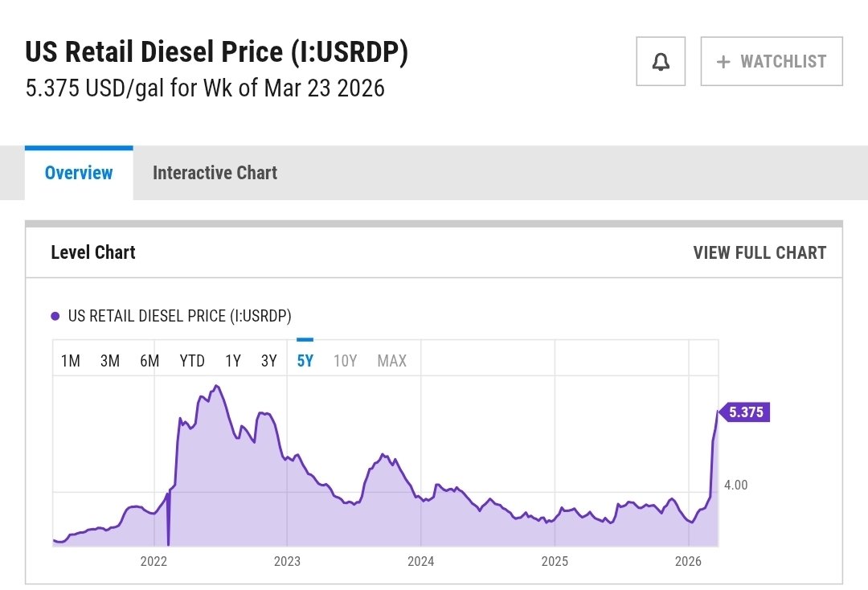Viewport: 868px width, 590px height.
Task: Click the US Retail Diesel Price legend label
Action: tap(179, 316)
